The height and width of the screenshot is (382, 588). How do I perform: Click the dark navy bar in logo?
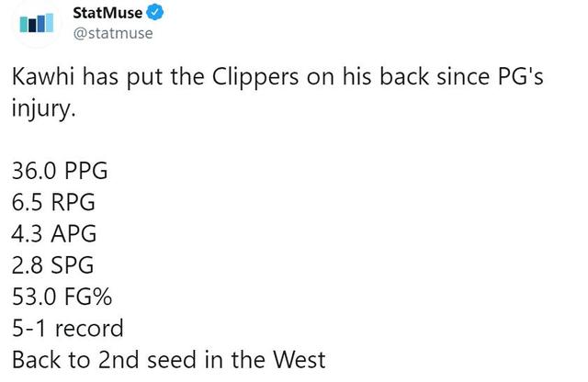[x=32, y=26]
